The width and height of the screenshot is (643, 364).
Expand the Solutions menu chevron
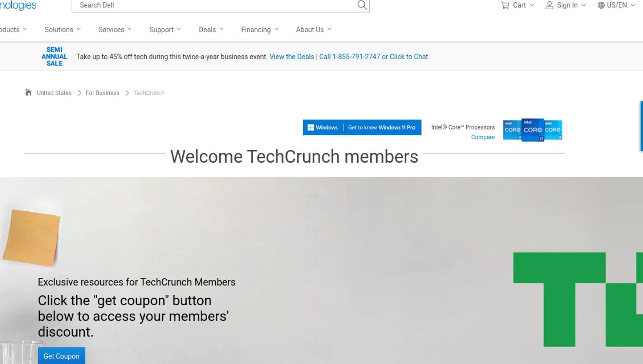tap(78, 29)
